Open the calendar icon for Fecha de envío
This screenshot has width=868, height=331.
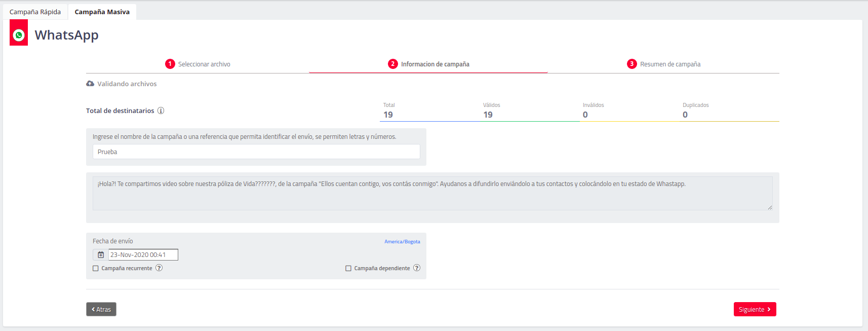click(101, 254)
